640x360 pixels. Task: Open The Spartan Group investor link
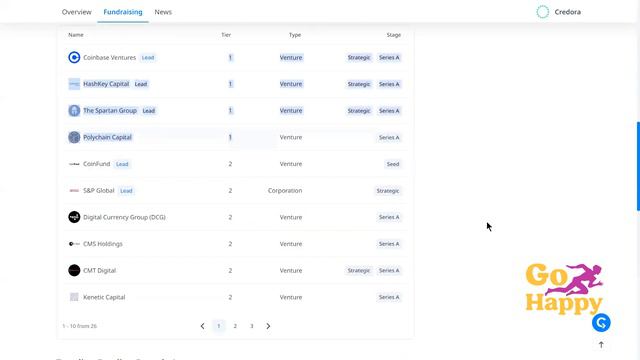click(x=110, y=111)
